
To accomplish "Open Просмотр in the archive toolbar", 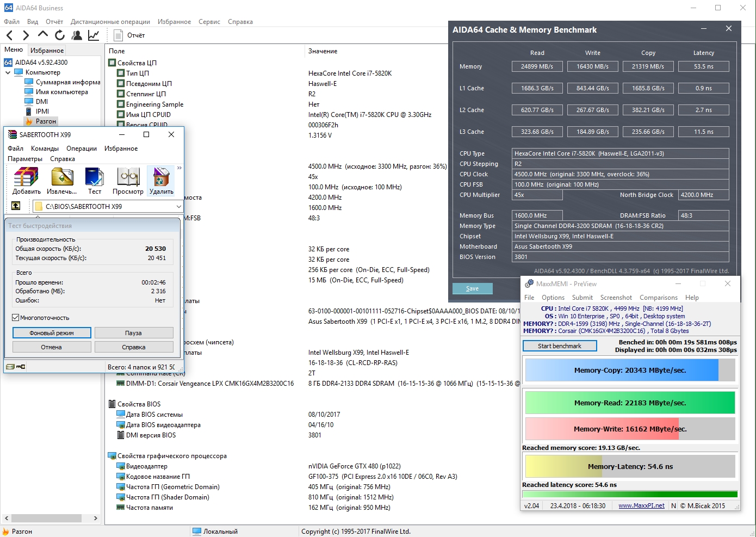I will pyautogui.click(x=128, y=181).
